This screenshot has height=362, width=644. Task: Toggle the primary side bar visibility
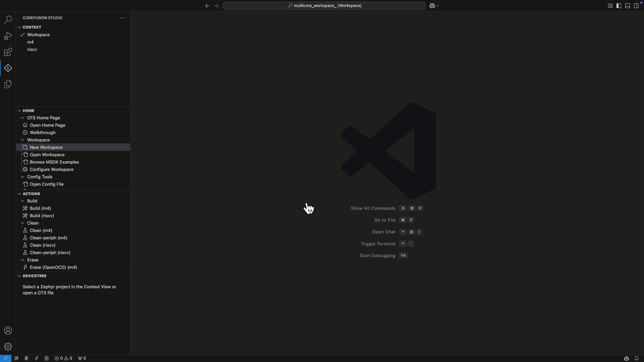coord(619,6)
